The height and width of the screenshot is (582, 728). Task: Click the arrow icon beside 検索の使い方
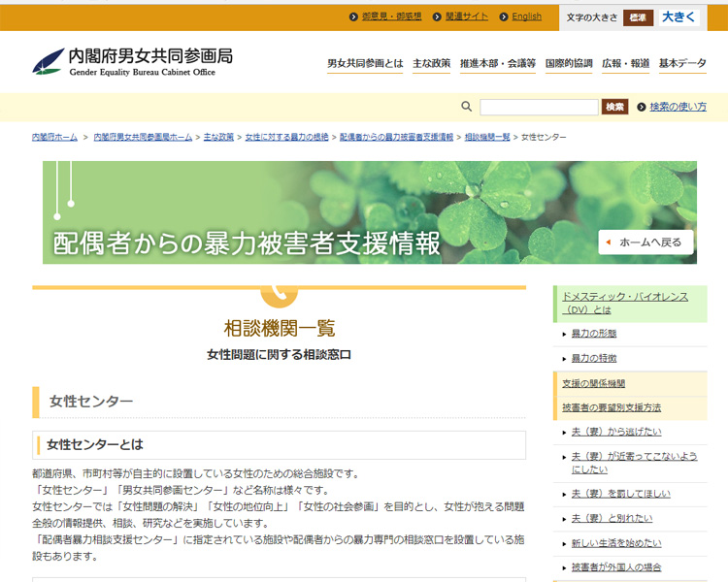[642, 107]
